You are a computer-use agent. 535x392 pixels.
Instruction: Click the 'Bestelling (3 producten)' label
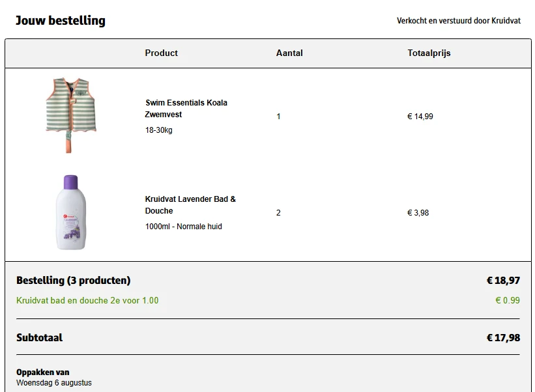click(x=73, y=281)
